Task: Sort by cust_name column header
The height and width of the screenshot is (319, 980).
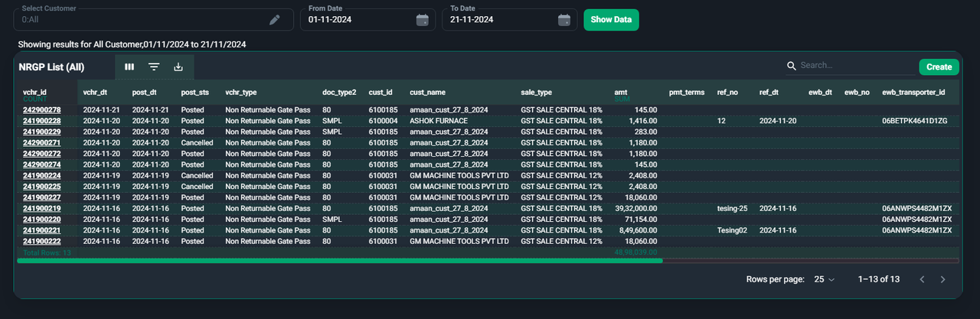Action: [428, 93]
